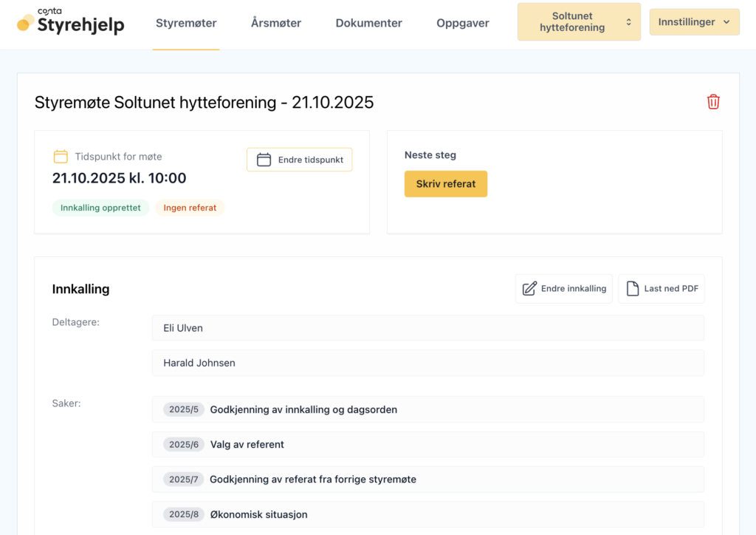Image resolution: width=756 pixels, height=535 pixels.
Task: Click yellow calendar icon by Tidspunkt for møte
Action: tap(61, 157)
